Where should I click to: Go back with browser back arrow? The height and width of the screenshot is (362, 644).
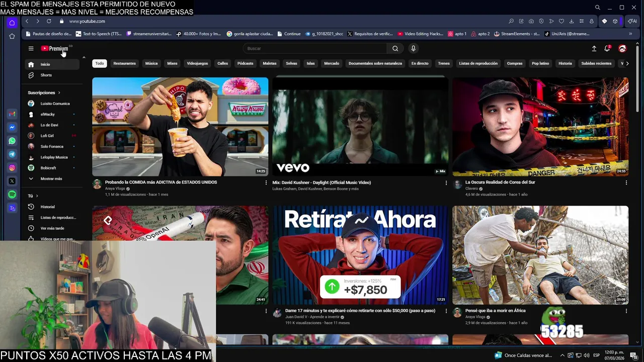tap(26, 21)
